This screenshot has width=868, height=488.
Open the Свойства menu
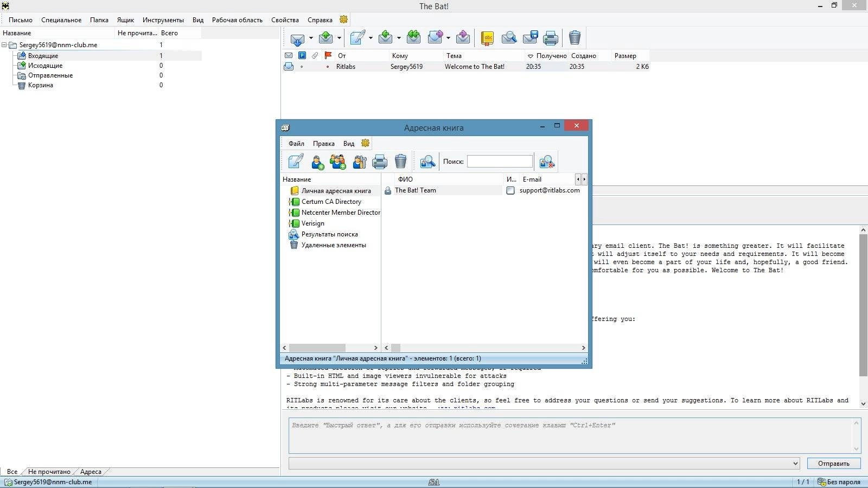[285, 20]
